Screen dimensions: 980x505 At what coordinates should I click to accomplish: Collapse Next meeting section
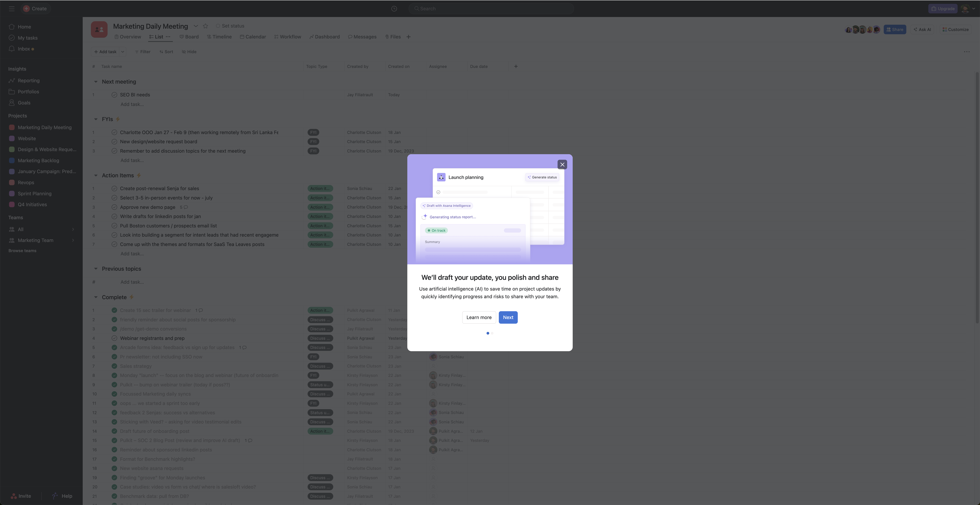[x=96, y=82]
